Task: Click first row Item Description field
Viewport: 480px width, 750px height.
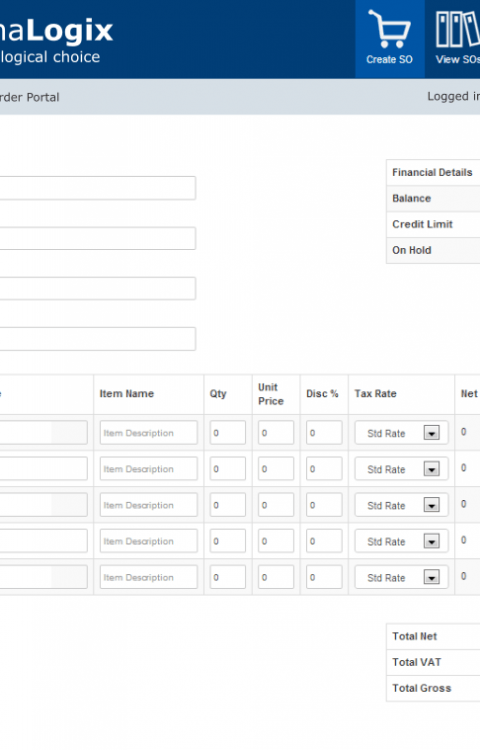Action: click(148, 433)
